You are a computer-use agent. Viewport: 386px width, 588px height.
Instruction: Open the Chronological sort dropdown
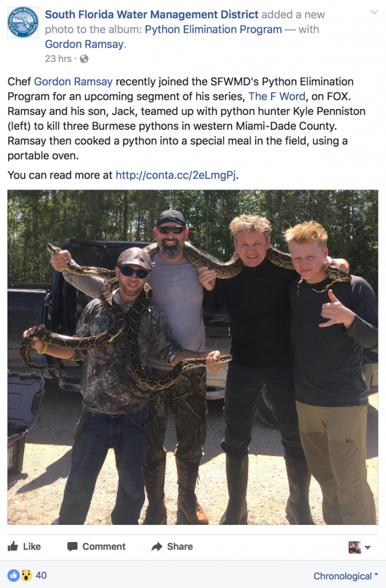[x=345, y=575]
